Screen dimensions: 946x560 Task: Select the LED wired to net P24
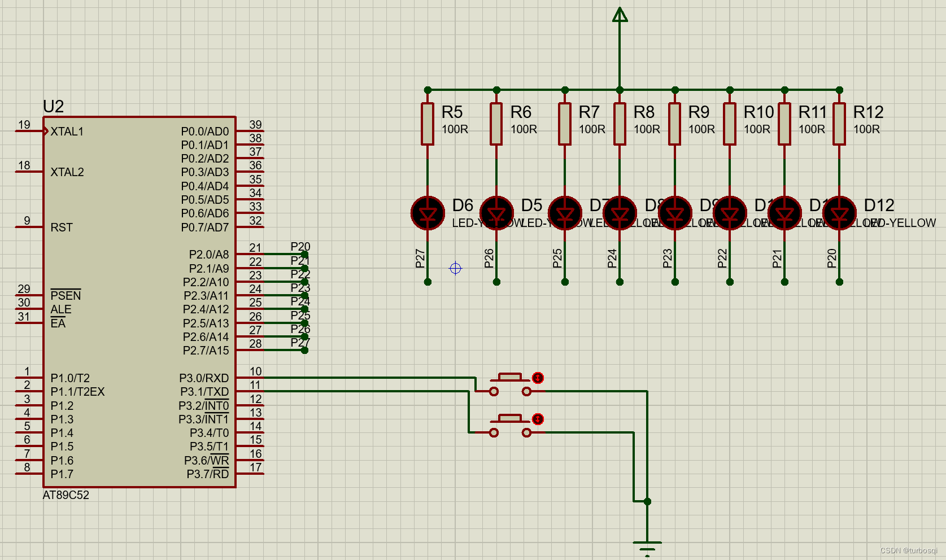tap(620, 213)
